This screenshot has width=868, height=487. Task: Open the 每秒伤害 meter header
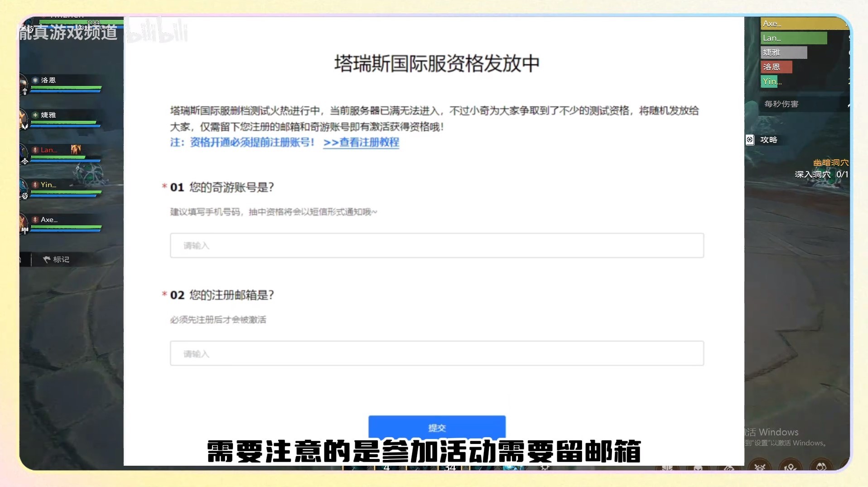pyautogui.click(x=781, y=104)
